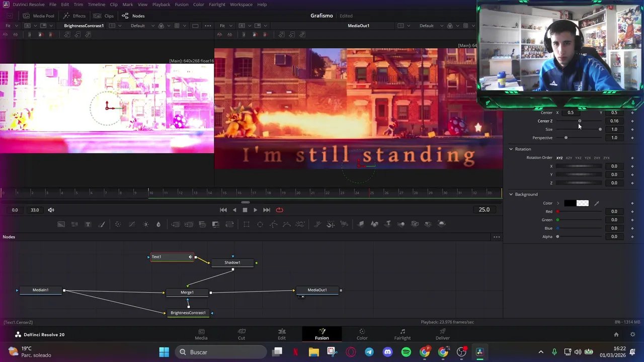Screen dimensions: 644x362
Task: Open Discord from the taskbar
Action: pos(387,352)
